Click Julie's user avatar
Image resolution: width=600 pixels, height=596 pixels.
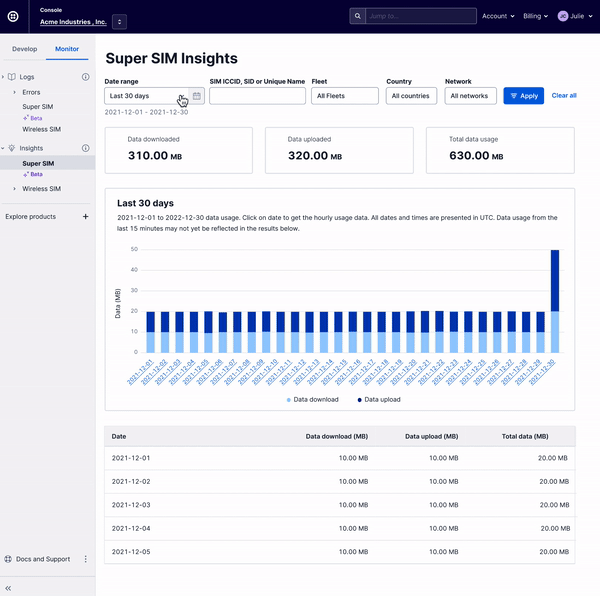tap(563, 16)
